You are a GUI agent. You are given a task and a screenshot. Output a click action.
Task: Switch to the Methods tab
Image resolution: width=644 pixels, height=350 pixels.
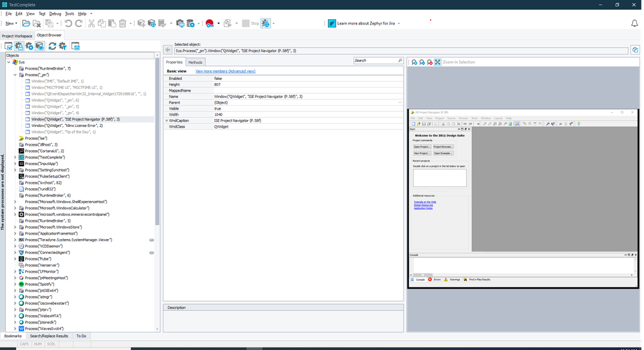click(x=195, y=62)
